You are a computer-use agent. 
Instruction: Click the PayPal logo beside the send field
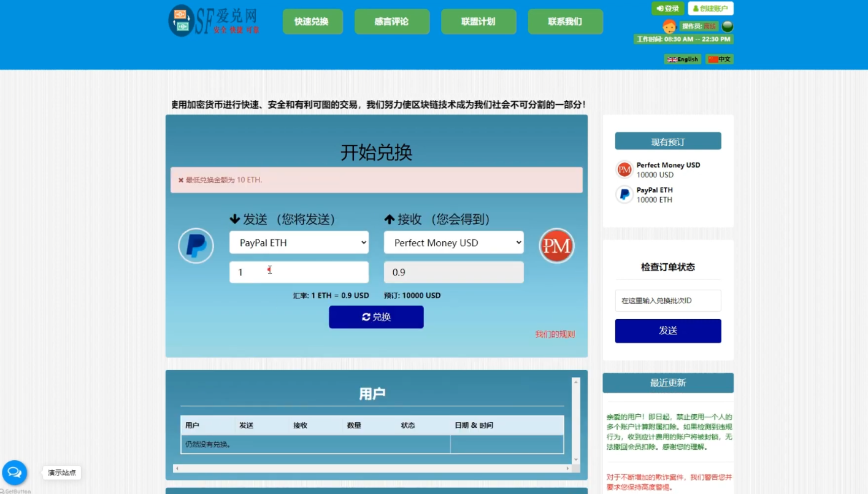point(195,245)
